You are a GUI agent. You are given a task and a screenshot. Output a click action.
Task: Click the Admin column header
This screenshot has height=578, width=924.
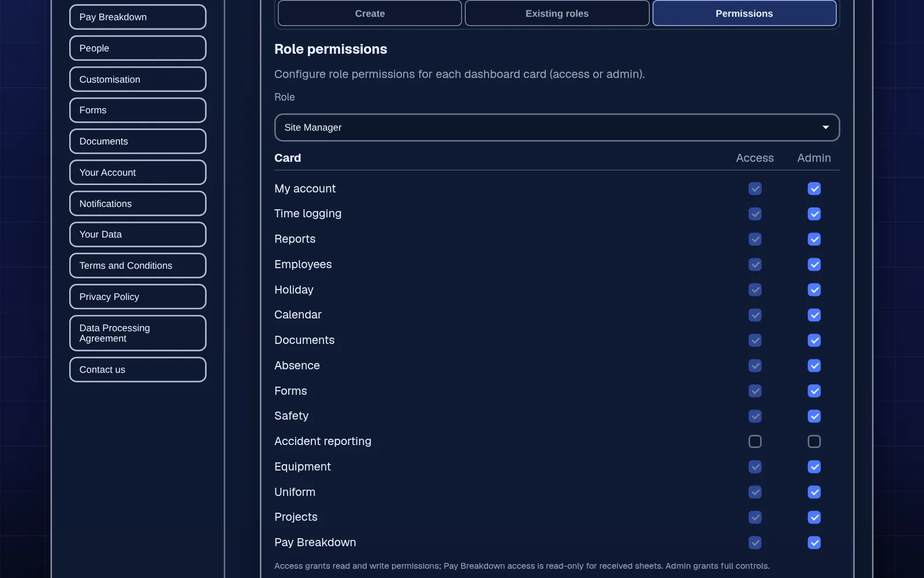[x=814, y=158]
